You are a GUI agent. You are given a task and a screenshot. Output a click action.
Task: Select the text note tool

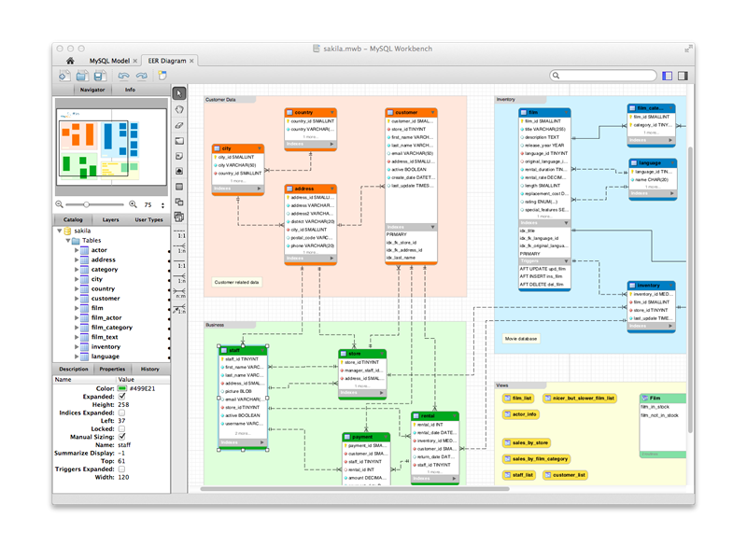click(179, 156)
